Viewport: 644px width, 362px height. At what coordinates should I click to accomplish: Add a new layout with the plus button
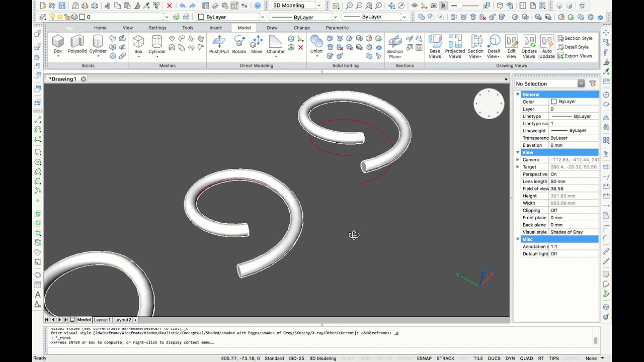[135, 320]
